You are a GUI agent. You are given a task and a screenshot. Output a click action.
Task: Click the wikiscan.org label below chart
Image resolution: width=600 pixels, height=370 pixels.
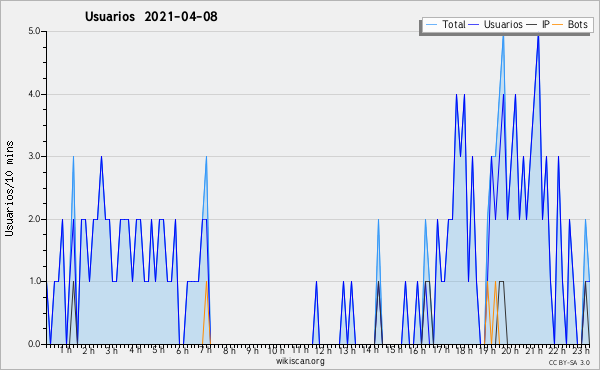click(300, 361)
